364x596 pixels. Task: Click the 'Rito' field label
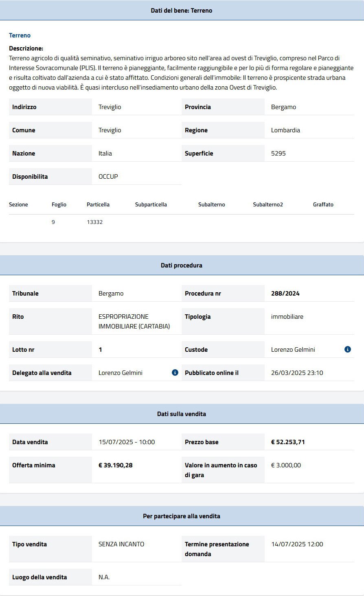pos(18,317)
